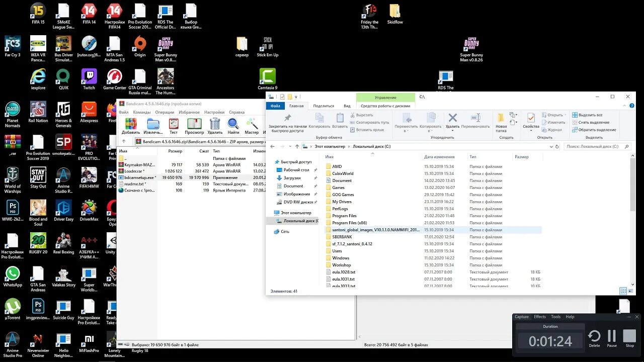
Task: Open the Twitch desktop icon
Action: click(x=89, y=79)
